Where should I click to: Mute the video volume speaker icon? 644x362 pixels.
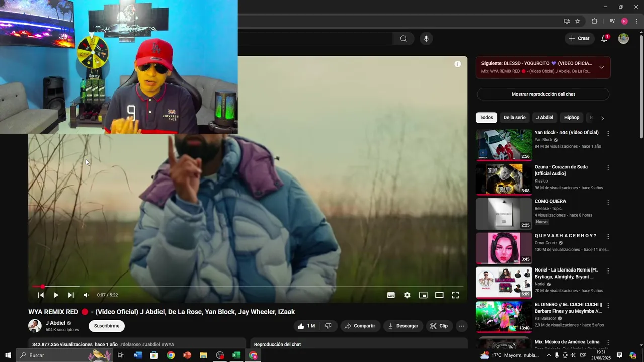(86, 295)
